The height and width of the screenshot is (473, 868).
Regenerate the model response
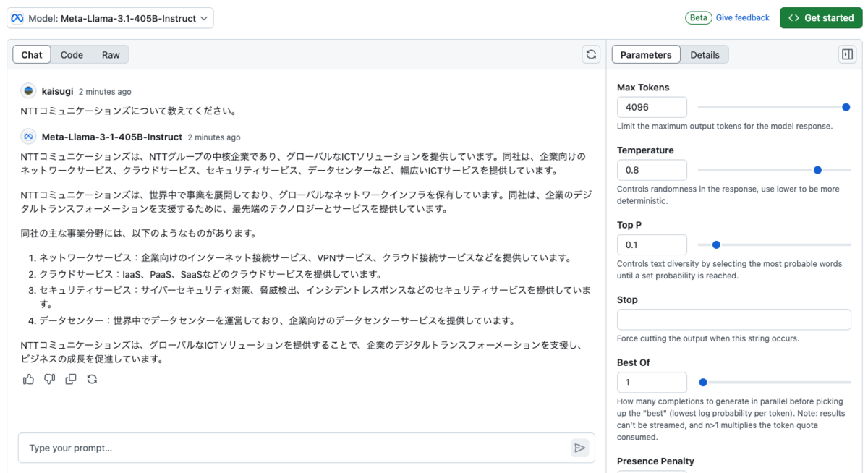tap(92, 379)
